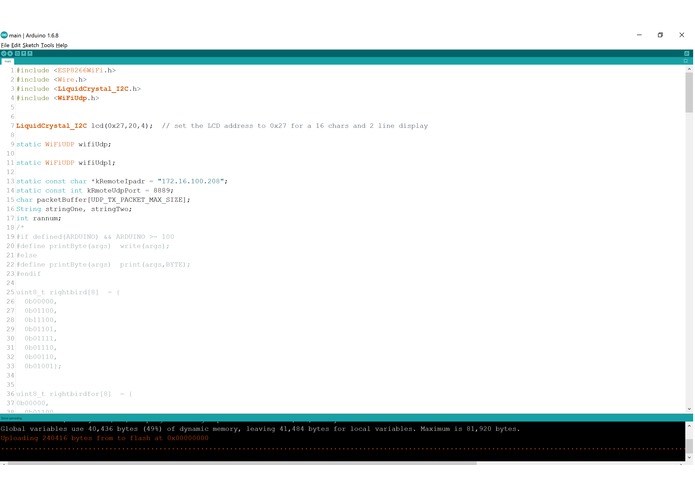
Task: Click the ESP8266WiFi.h include line
Action: tap(66, 70)
